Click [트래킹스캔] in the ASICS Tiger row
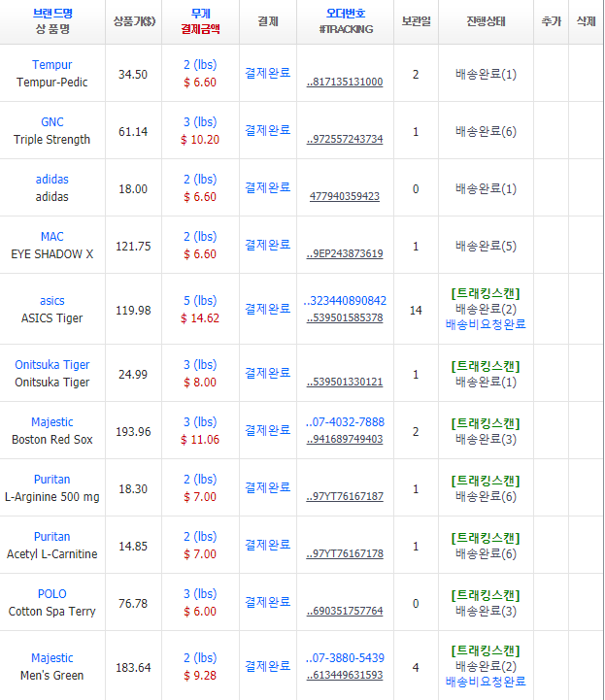 coord(486,294)
